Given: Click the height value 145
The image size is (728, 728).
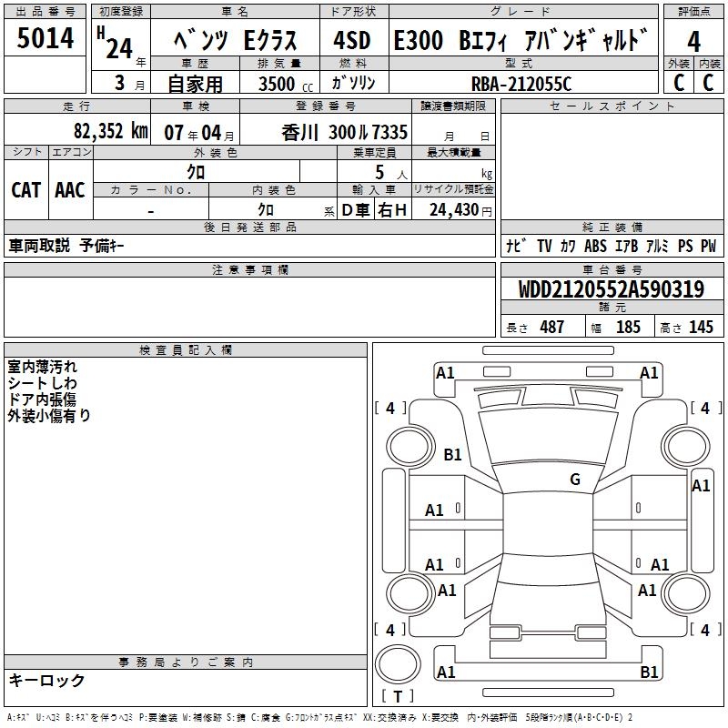Looking at the screenshot, I should pos(701,327).
